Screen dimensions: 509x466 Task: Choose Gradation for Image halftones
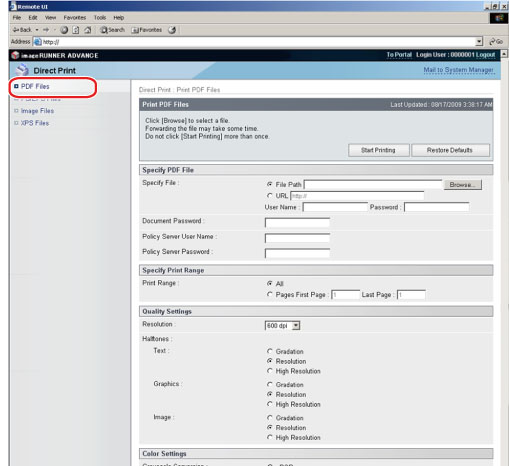[x=270, y=417]
